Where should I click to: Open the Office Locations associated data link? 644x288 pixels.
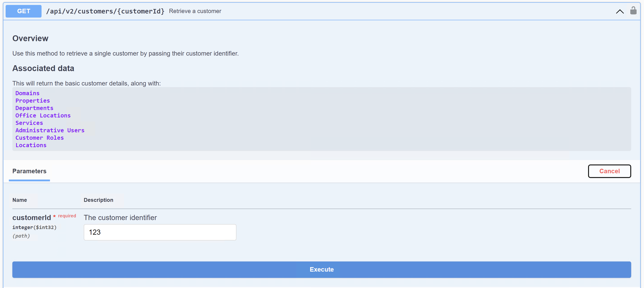43,115
